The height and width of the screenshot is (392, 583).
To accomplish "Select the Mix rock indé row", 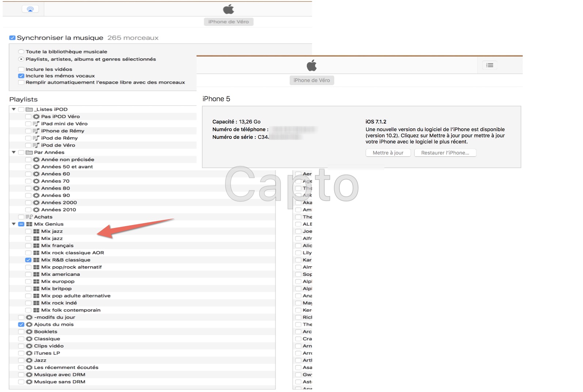I will click(x=142, y=303).
